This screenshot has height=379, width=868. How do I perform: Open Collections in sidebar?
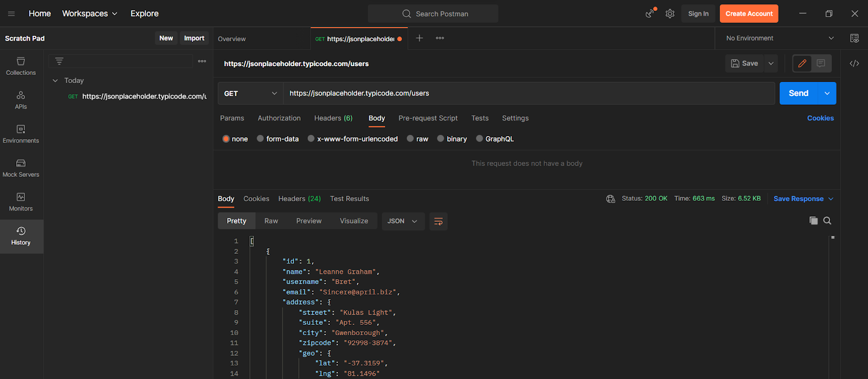point(21,66)
